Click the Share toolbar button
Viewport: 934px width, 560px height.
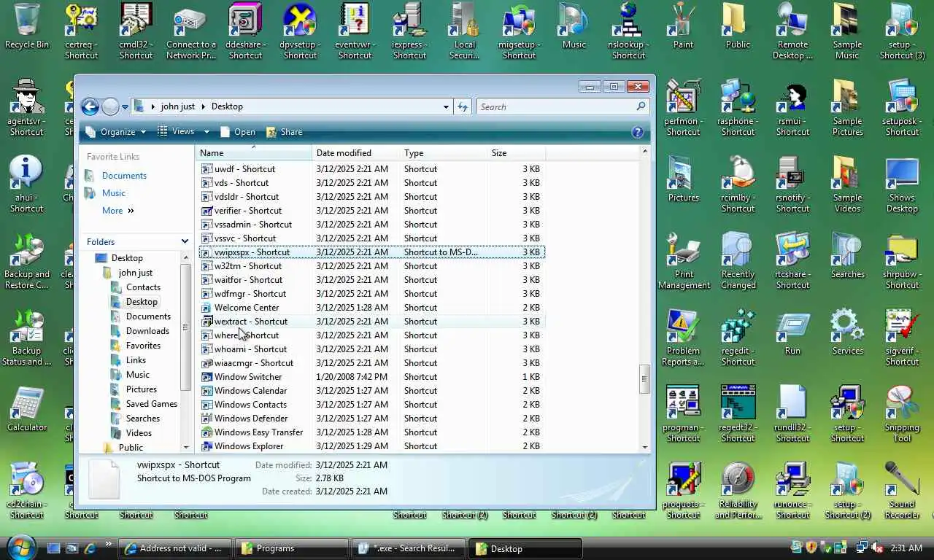point(285,132)
